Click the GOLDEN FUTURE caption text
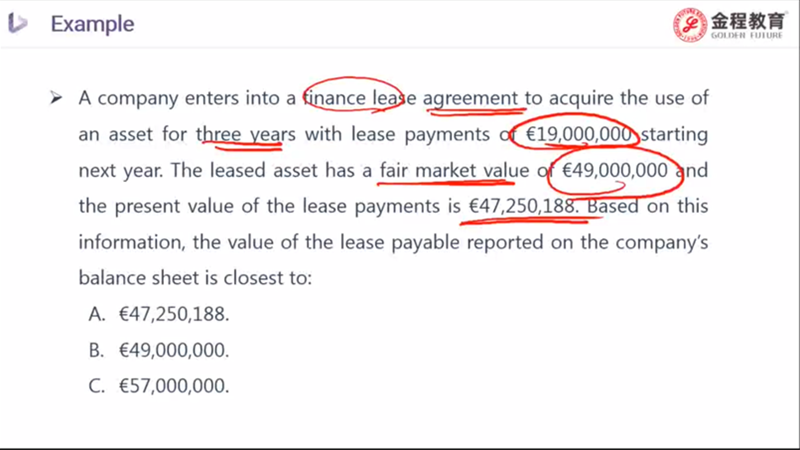This screenshot has height=450, width=800. pyautogui.click(x=747, y=35)
